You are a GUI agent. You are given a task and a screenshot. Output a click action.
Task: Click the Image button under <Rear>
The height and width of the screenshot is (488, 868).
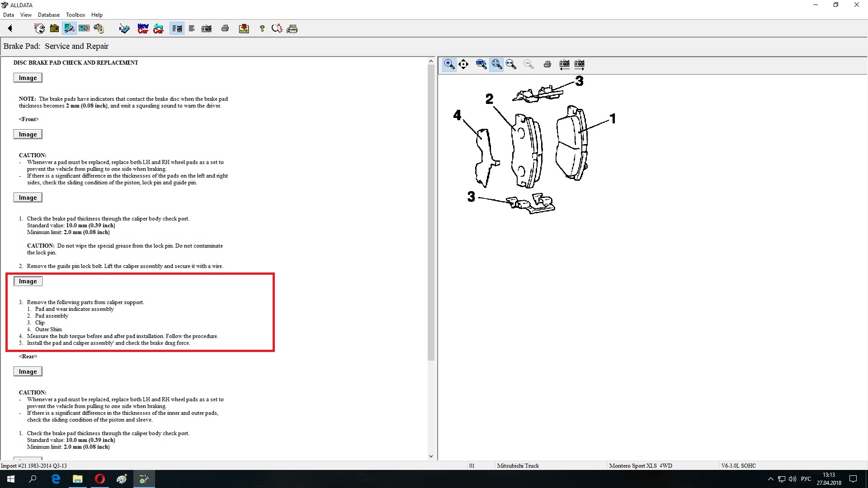[28, 371]
